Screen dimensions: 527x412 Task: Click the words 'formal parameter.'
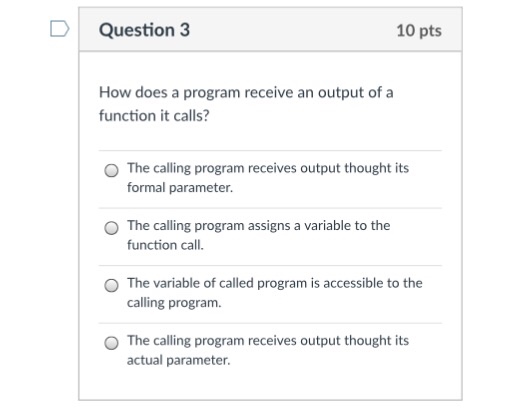pyautogui.click(x=180, y=188)
